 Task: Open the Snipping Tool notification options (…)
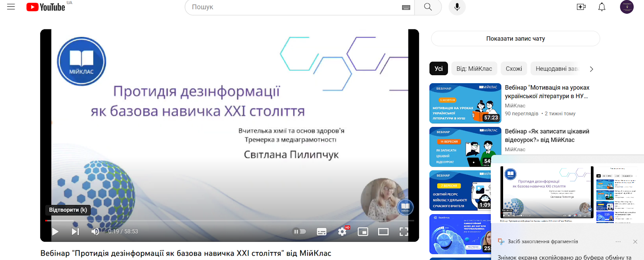click(x=618, y=242)
